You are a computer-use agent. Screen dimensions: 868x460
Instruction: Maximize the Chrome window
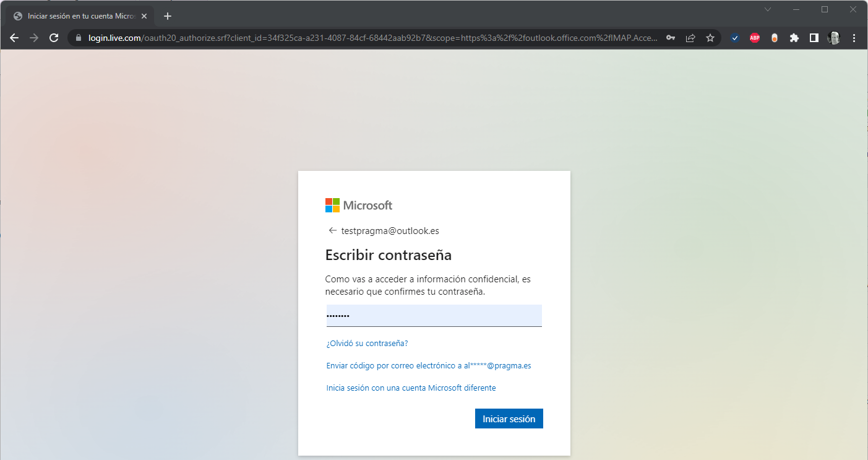tap(825, 9)
